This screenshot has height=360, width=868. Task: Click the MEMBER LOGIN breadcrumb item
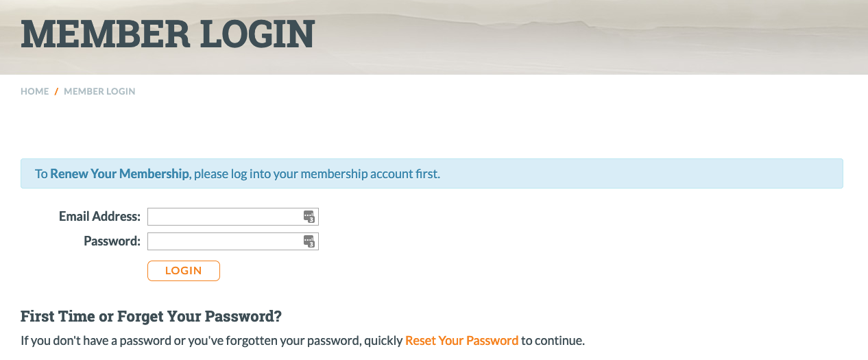99,91
